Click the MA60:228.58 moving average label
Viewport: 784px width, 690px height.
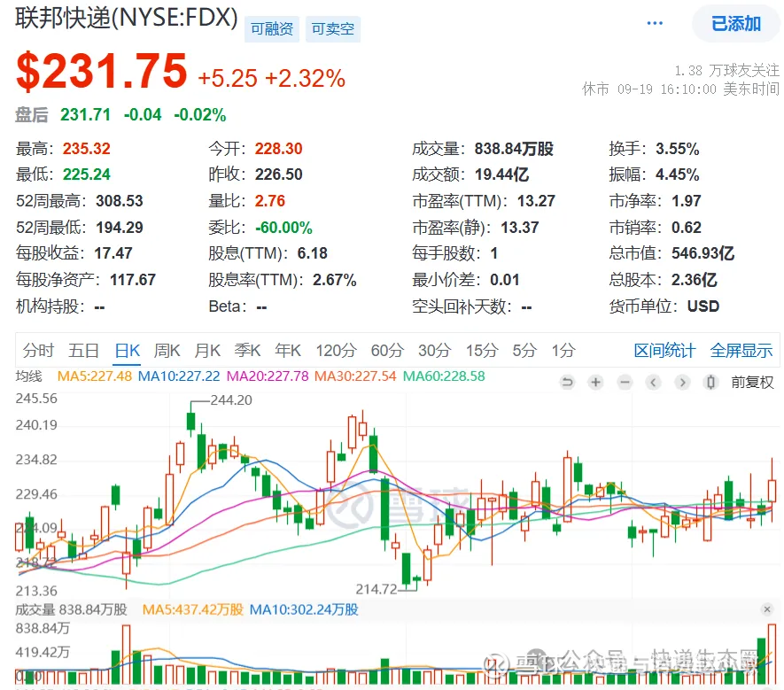[444, 376]
